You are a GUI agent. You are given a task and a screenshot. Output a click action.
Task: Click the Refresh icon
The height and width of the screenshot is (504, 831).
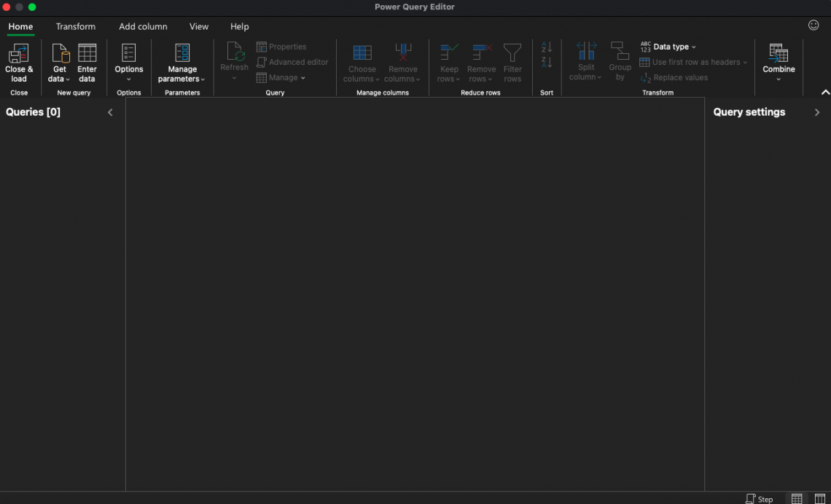click(236, 52)
